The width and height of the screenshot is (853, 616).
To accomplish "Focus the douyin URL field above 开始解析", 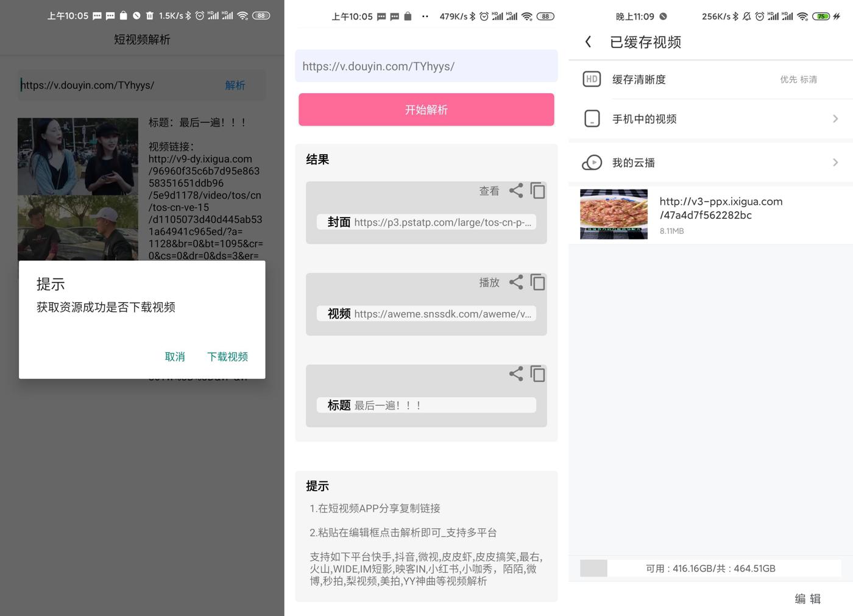I will pyautogui.click(x=426, y=66).
